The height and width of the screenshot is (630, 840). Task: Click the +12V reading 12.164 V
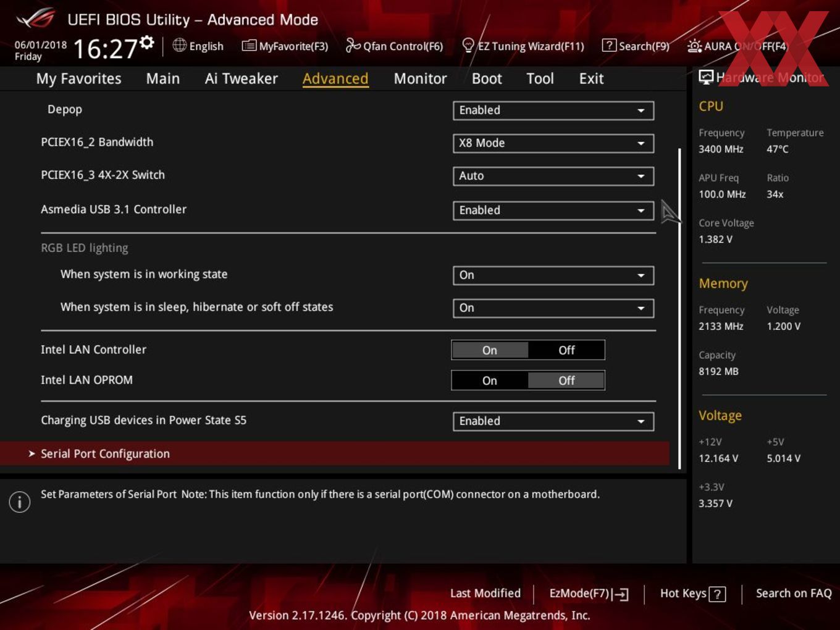[718, 458]
